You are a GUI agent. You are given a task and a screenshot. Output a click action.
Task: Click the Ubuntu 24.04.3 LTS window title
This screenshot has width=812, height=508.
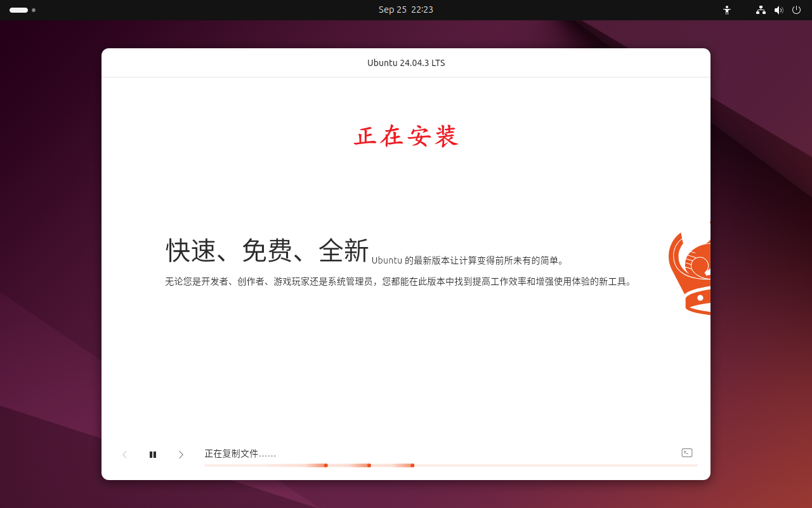click(406, 63)
